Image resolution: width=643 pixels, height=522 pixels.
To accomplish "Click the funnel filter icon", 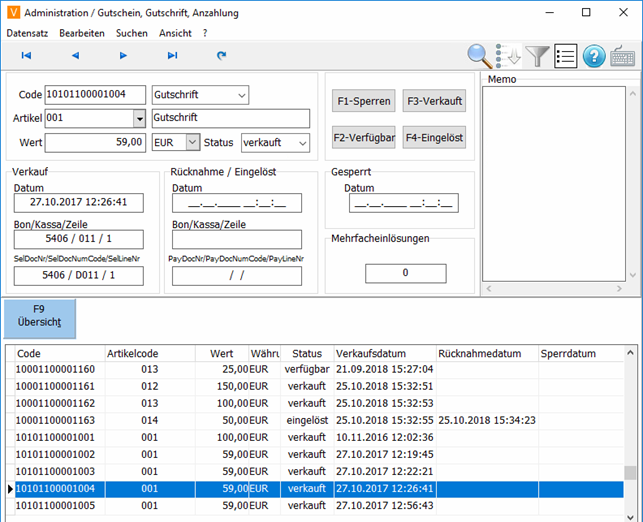I will 538,56.
